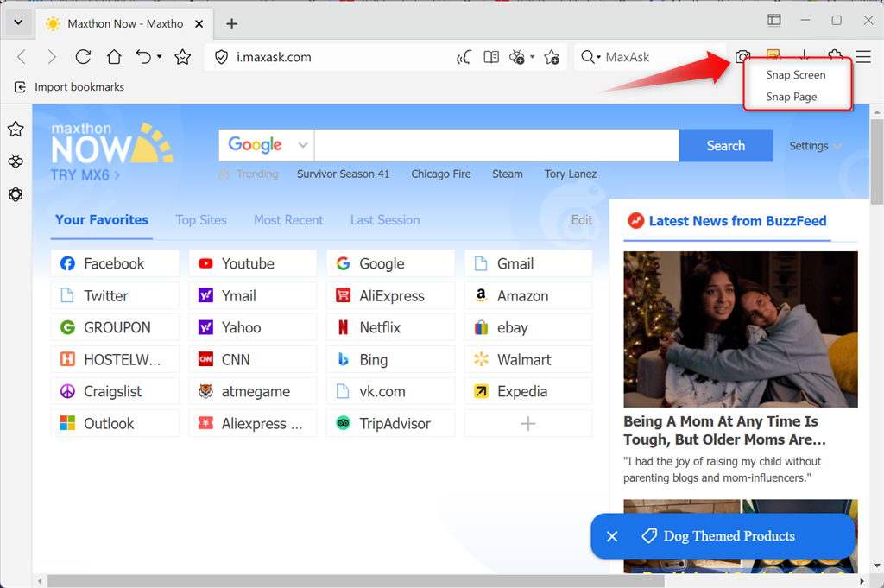Expand the night mode dropdown arrow
Image resolution: width=884 pixels, height=588 pixels.
point(532,57)
